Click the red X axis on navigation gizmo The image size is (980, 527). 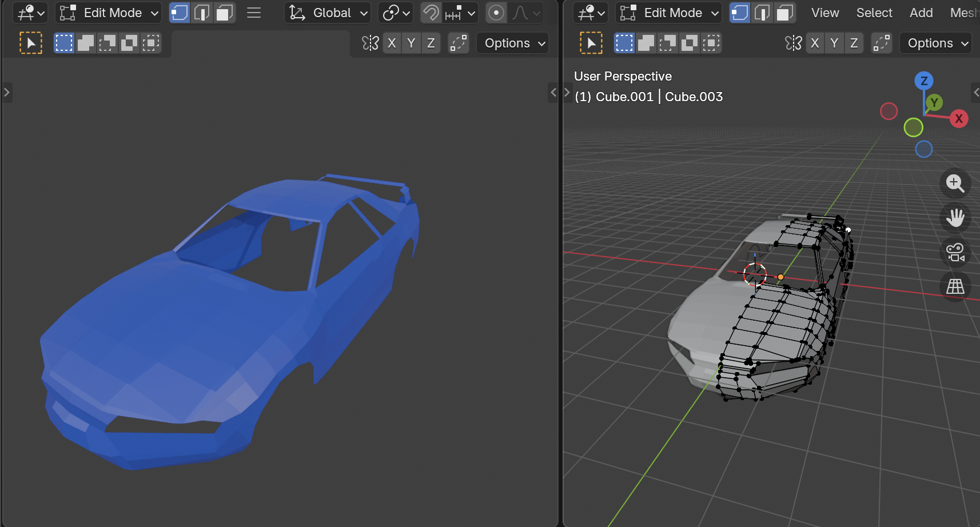pos(959,119)
